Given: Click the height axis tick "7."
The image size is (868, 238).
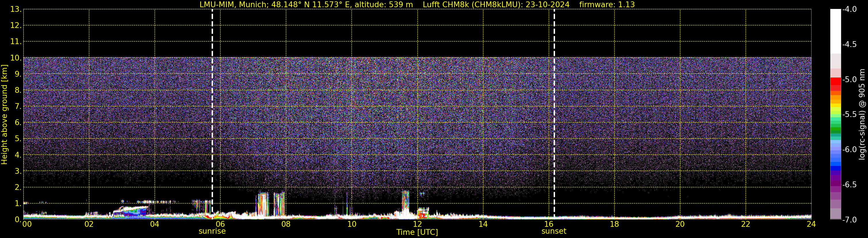Looking at the screenshot, I should pyautogui.click(x=18, y=107).
